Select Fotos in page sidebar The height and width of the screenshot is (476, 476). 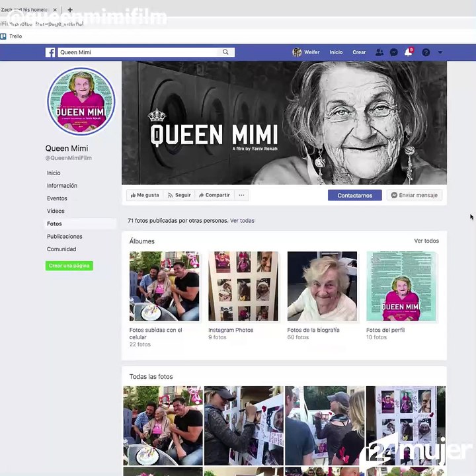click(80, 223)
